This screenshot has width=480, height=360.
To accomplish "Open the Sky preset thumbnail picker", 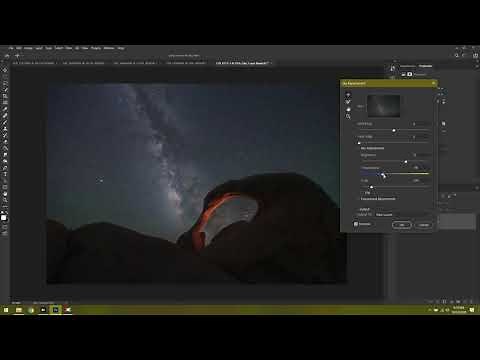I will (x=383, y=106).
